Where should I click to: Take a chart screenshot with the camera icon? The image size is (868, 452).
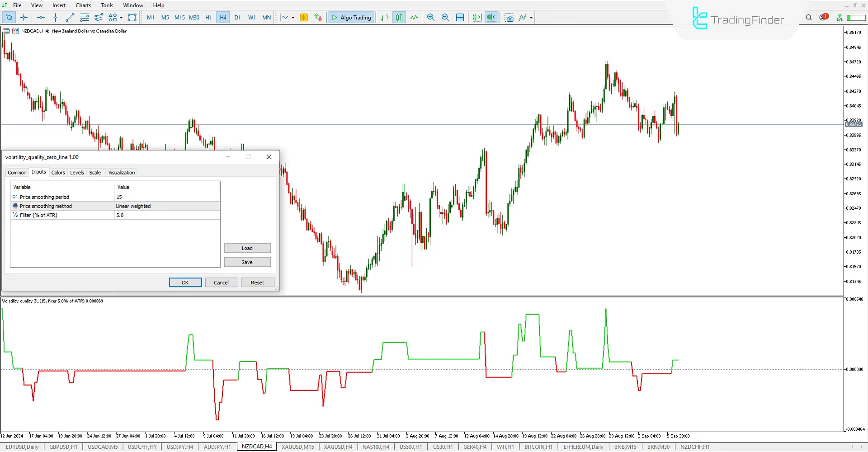coord(509,17)
